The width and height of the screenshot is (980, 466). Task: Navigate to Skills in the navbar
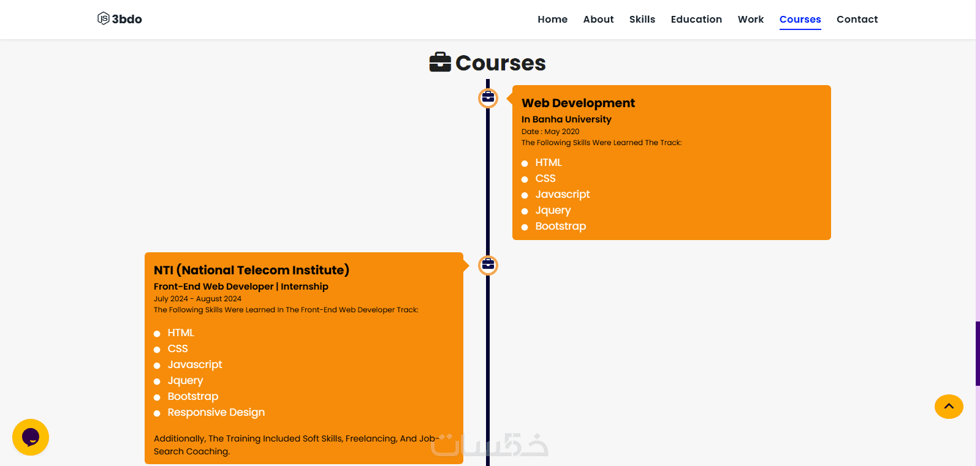tap(642, 20)
